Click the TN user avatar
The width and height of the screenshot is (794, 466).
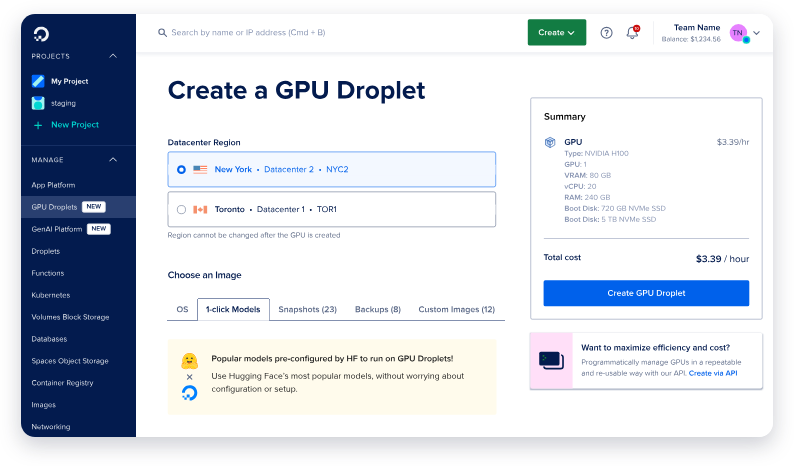point(738,33)
